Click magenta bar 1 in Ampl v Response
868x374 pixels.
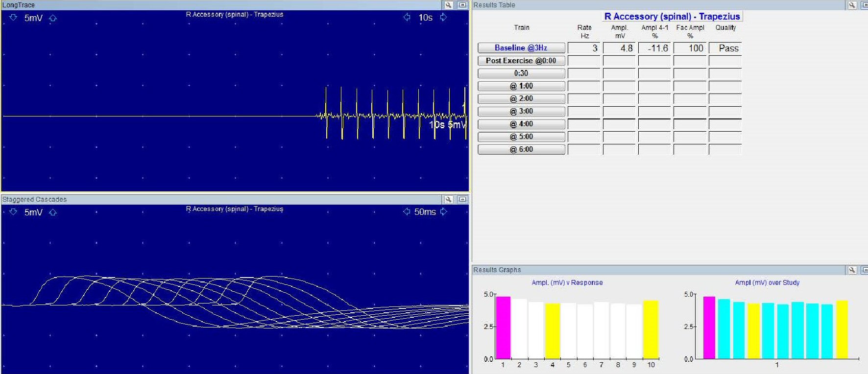coord(503,327)
